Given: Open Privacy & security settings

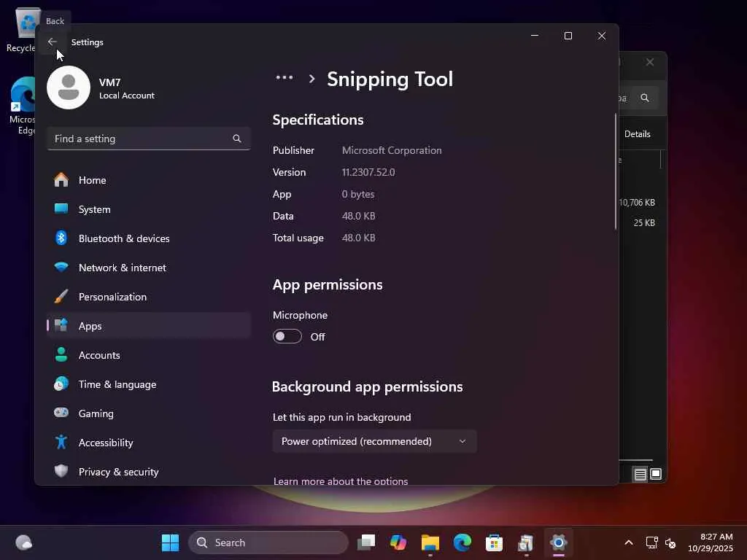Looking at the screenshot, I should [x=149, y=472].
